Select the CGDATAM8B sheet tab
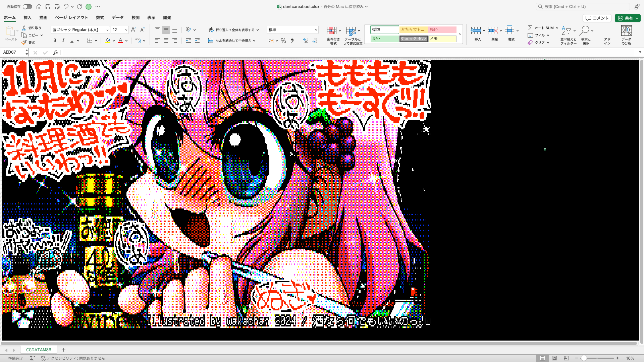This screenshot has height=362, width=644. coord(39,350)
